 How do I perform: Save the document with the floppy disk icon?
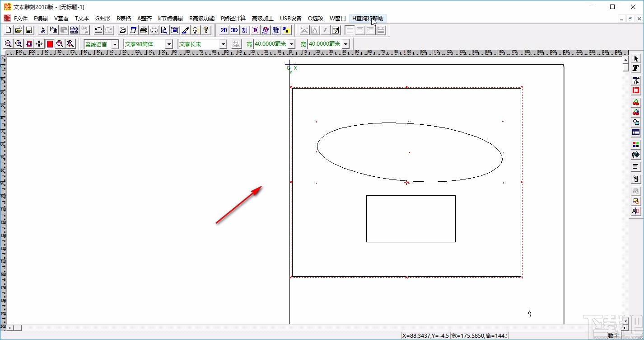tap(29, 30)
